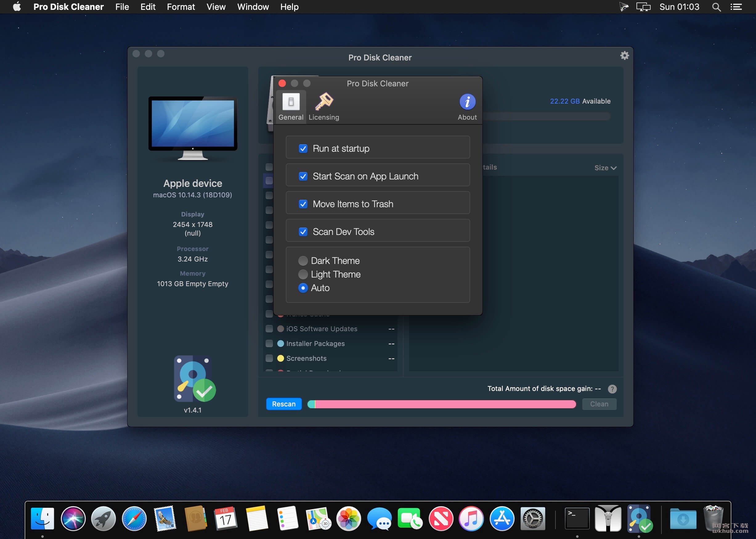
Task: Open Notification Center list icon
Action: [736, 7]
